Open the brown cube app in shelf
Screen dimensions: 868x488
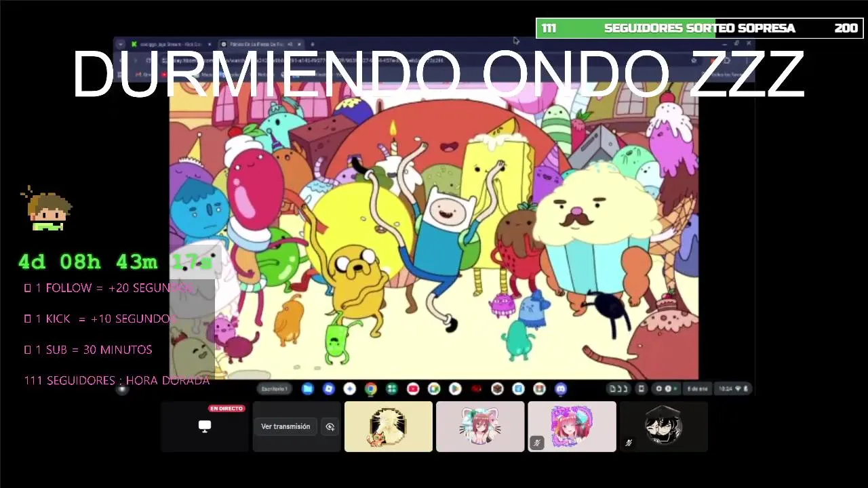[x=497, y=388]
